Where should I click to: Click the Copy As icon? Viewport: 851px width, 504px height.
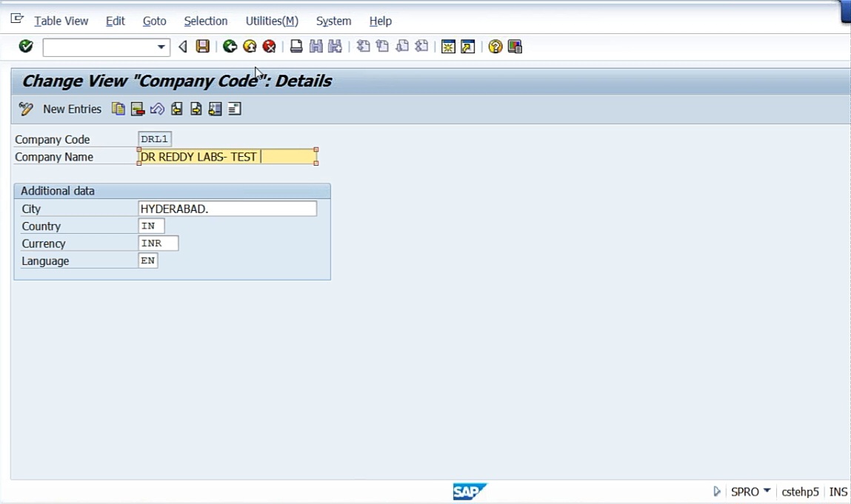click(118, 109)
